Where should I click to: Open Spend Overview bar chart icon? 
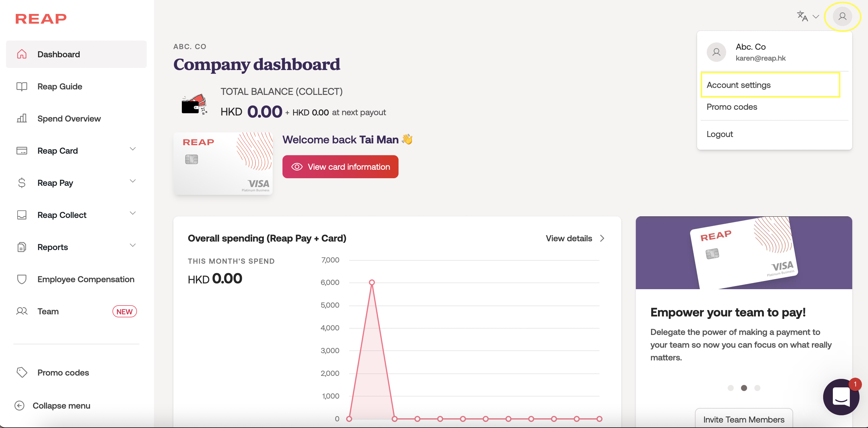pos(22,119)
